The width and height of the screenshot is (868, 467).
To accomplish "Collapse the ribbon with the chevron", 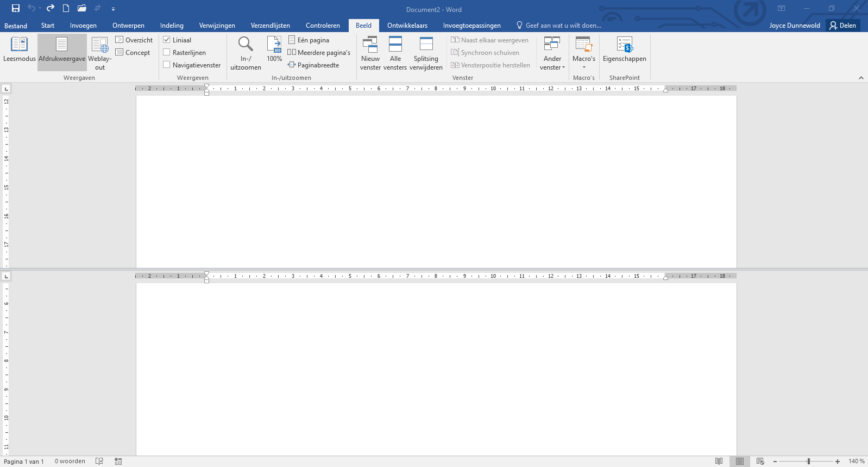I will click(x=861, y=78).
